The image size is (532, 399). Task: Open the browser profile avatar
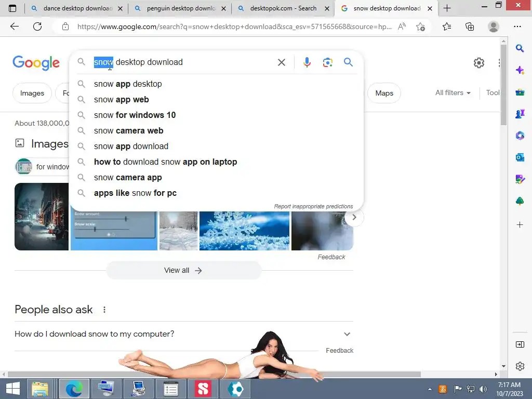tap(494, 26)
